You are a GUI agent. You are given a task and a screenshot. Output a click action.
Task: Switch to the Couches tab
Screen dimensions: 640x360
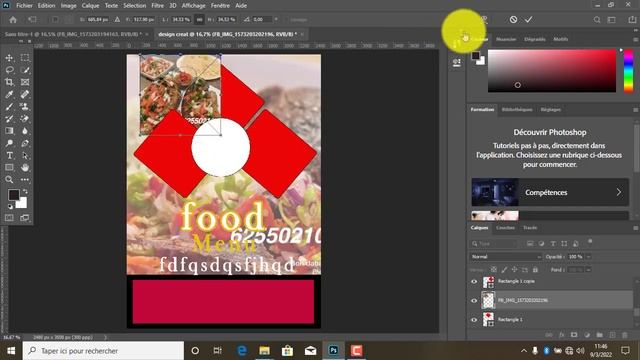505,228
